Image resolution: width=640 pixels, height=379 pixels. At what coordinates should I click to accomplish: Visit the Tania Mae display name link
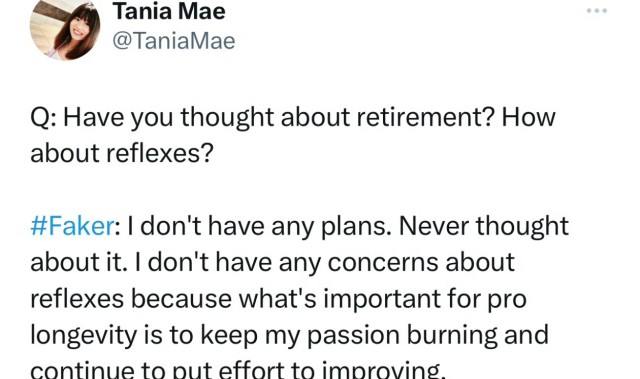[169, 11]
